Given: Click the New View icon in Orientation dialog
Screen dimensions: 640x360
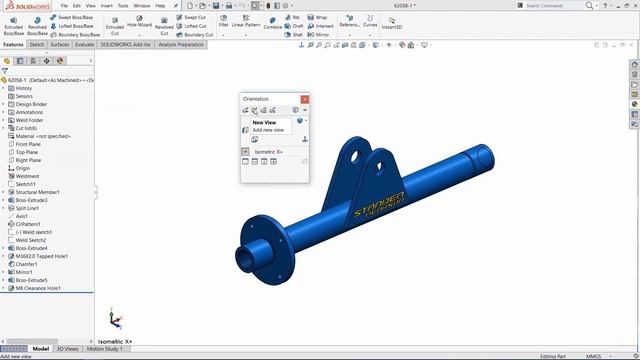Looking at the screenshot, I should coord(254,110).
